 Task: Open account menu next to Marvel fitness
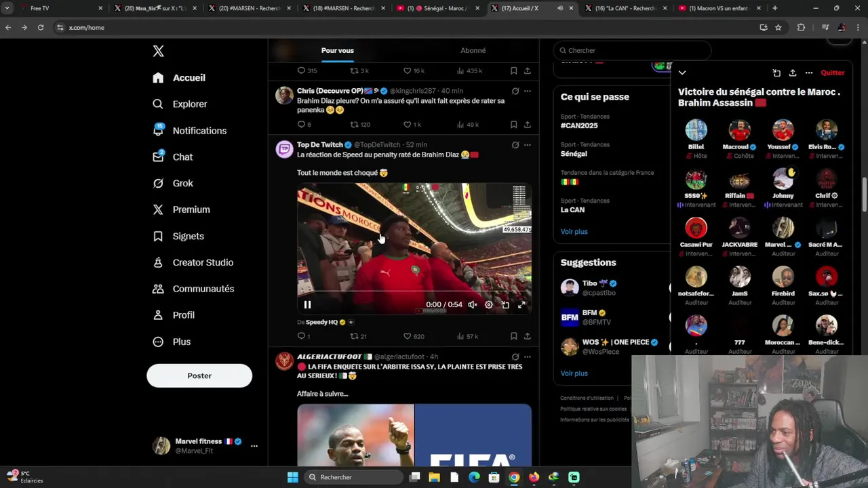(254, 446)
